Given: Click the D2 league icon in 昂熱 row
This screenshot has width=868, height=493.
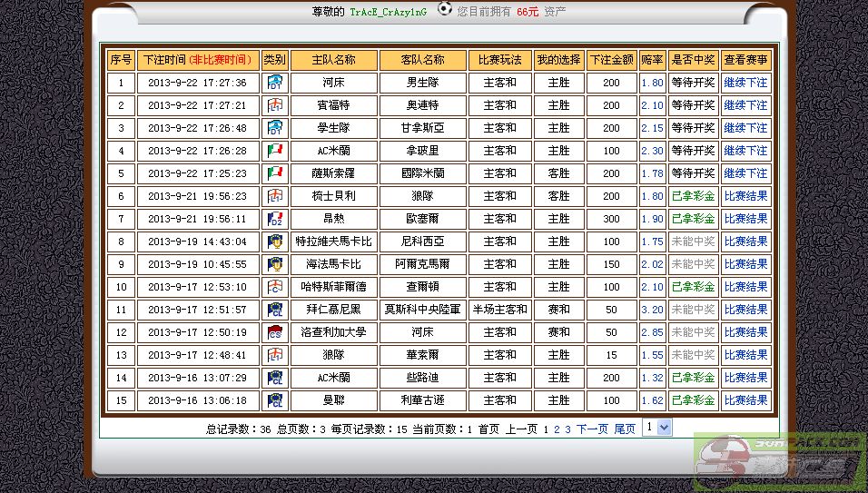Looking at the screenshot, I should (275, 219).
